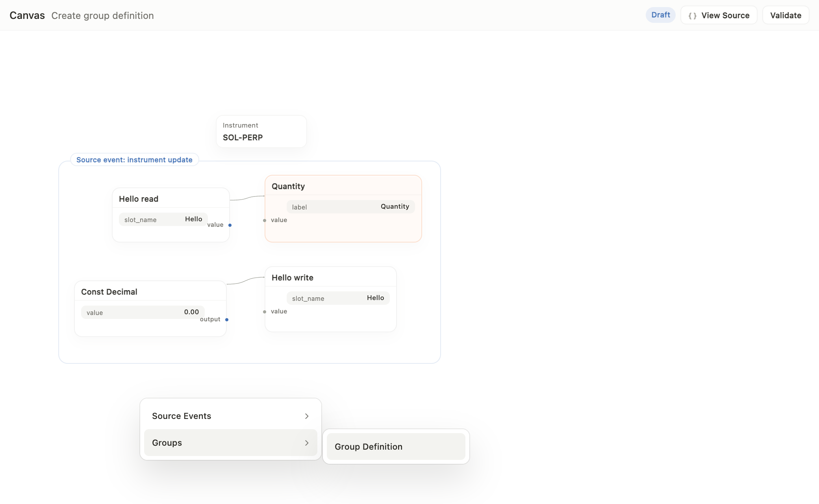
Task: Edit the Quantity label field
Action: 351,207
